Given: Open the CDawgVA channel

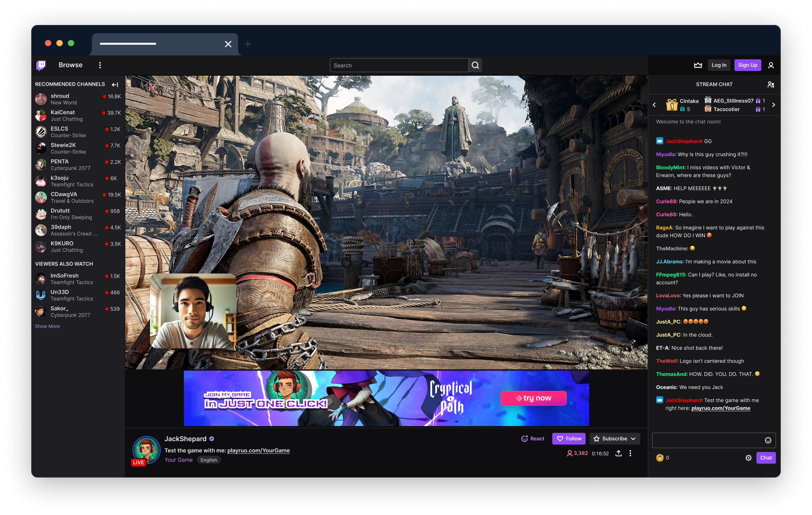Looking at the screenshot, I should (78, 197).
